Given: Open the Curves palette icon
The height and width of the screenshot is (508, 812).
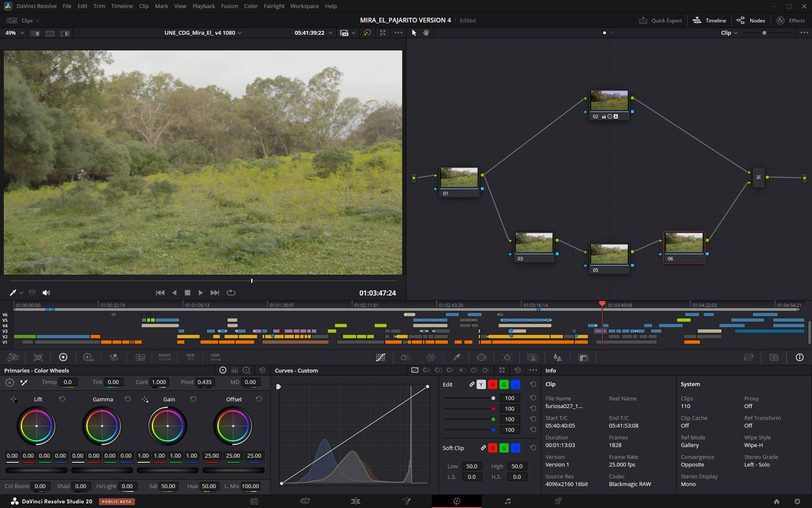Looking at the screenshot, I should click(x=380, y=357).
